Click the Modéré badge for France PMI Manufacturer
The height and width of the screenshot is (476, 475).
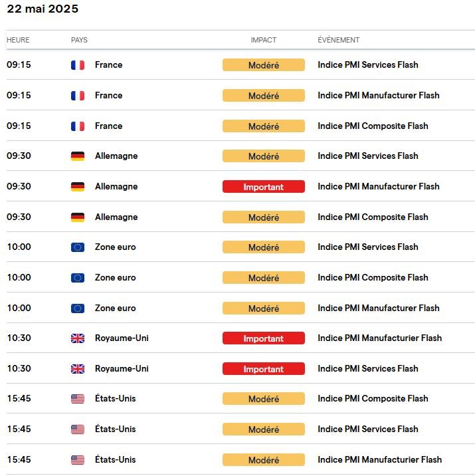pyautogui.click(x=263, y=96)
